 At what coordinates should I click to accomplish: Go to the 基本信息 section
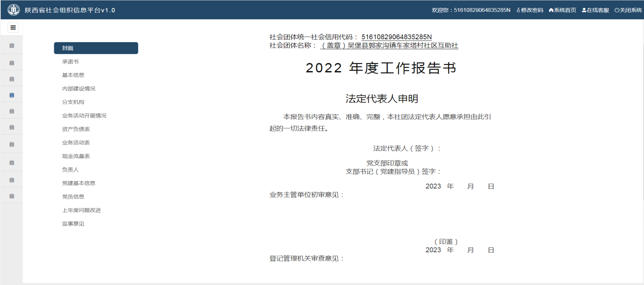point(73,75)
